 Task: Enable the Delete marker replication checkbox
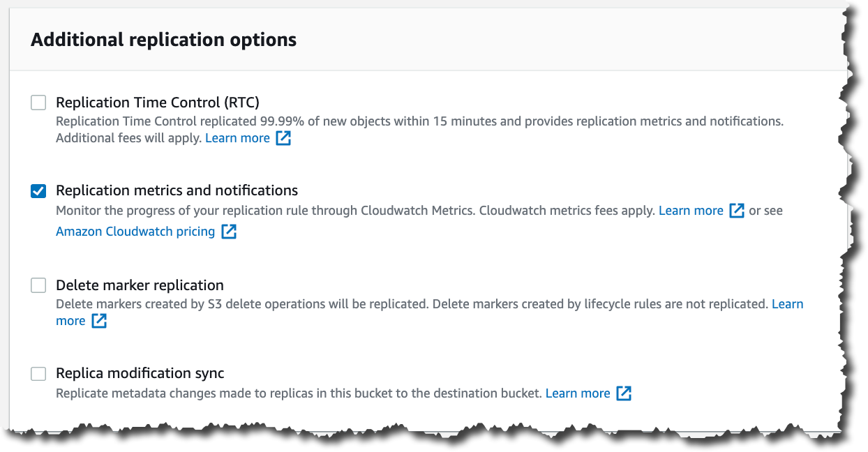(38, 285)
